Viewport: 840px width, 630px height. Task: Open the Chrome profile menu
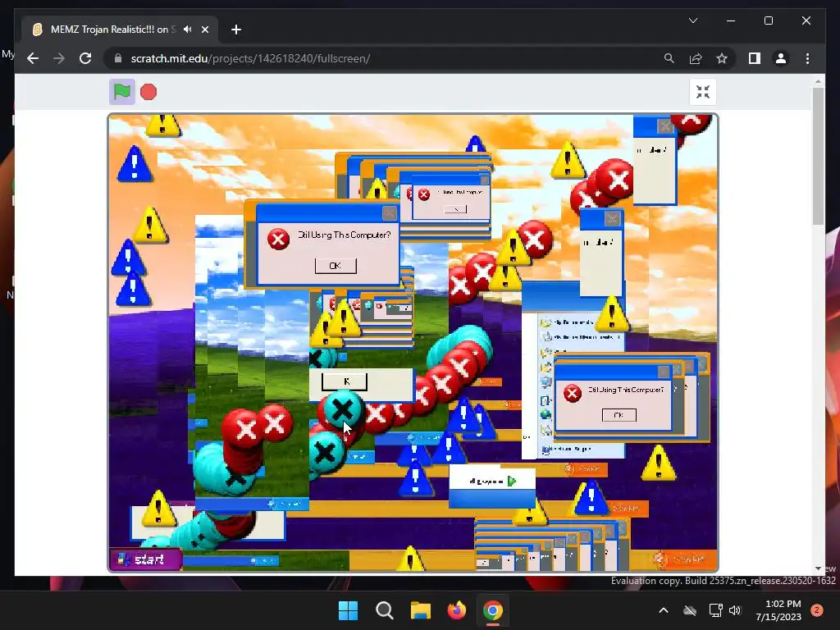coord(781,58)
